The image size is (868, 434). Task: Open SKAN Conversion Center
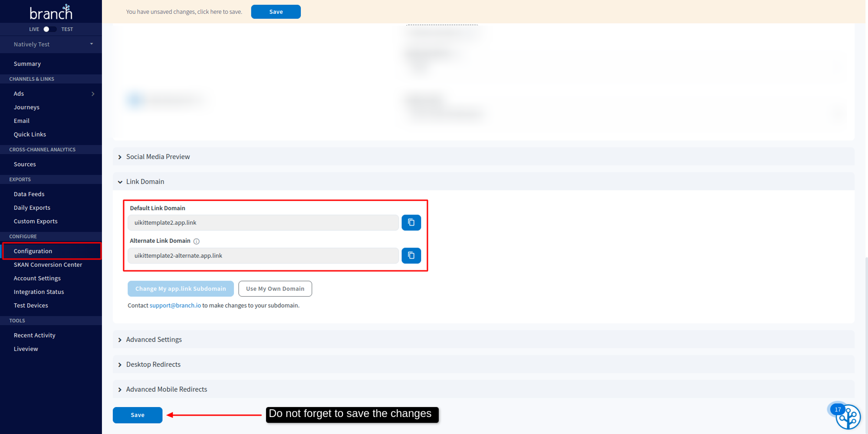(48, 265)
